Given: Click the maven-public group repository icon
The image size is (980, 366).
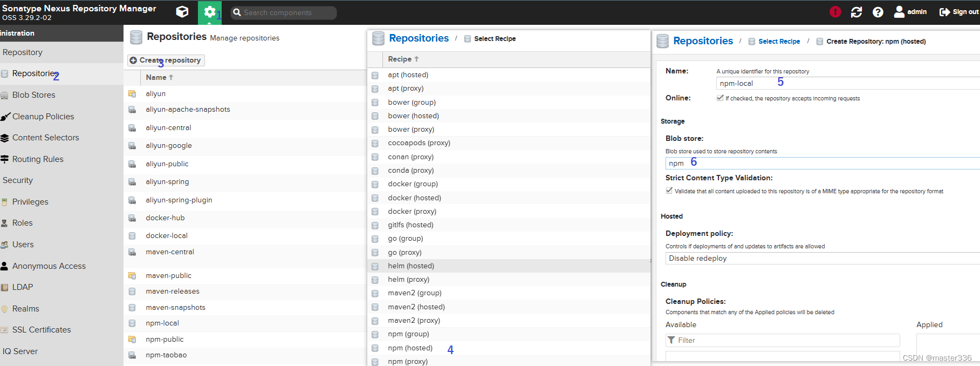Looking at the screenshot, I should tap(132, 276).
